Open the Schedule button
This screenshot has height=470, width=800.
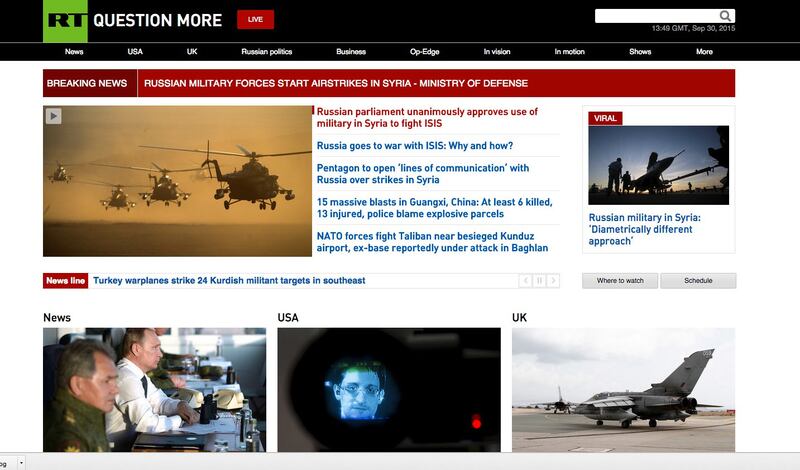point(698,281)
